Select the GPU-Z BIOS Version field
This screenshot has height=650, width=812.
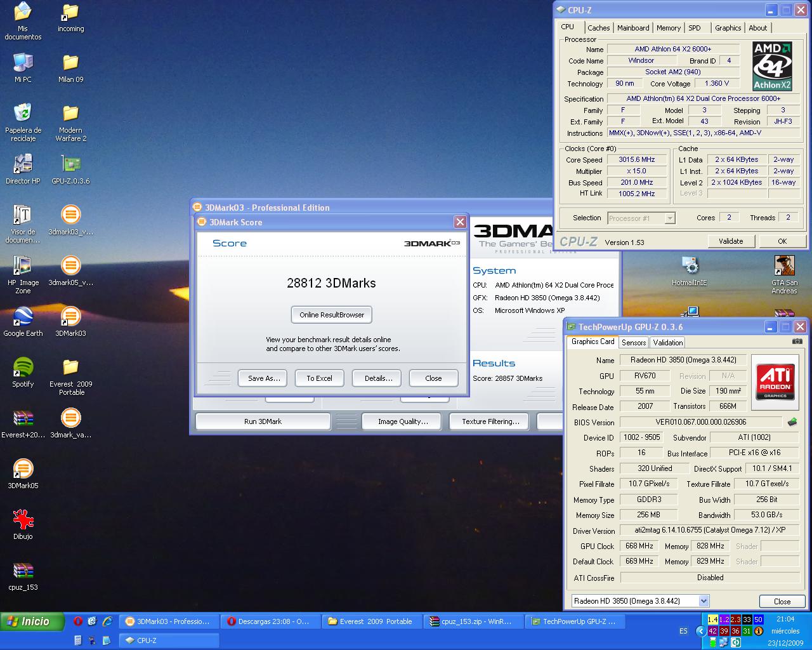coord(701,422)
